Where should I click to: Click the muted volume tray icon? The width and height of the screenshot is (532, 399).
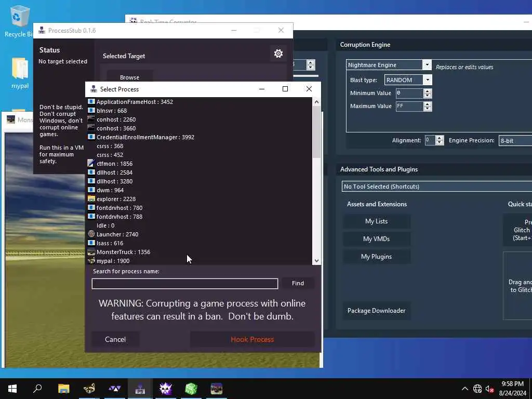point(489,389)
